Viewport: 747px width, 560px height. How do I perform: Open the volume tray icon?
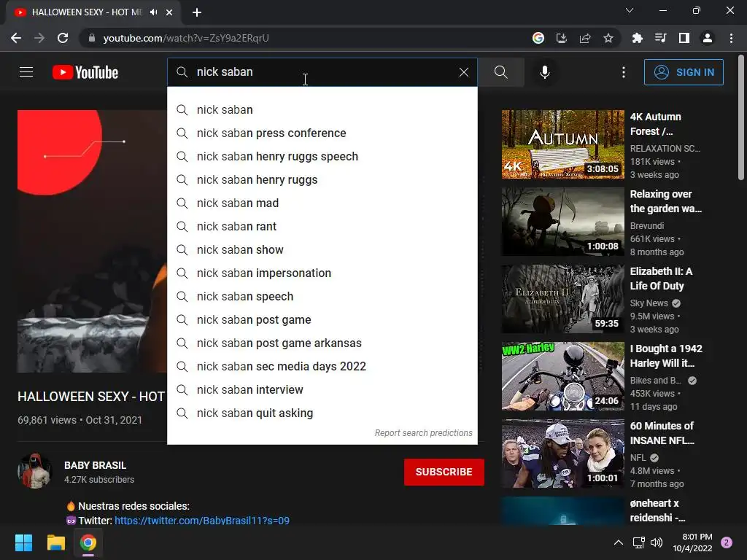(x=657, y=542)
